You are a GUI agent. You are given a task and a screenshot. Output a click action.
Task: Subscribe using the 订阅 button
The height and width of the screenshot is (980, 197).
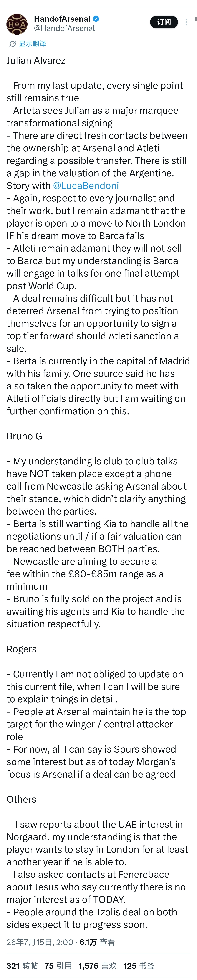coord(164,22)
